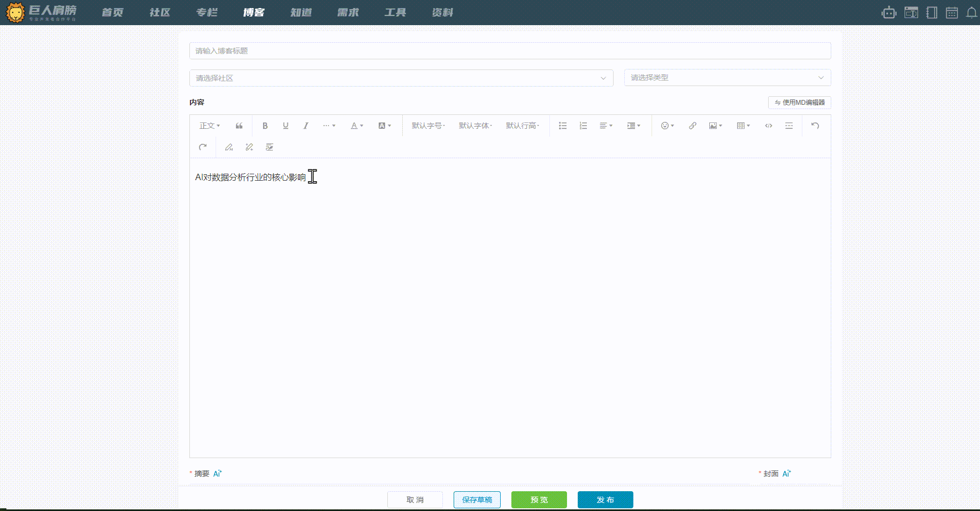Image resolution: width=980 pixels, height=511 pixels.
Task: Go to 知道 in the top navigation
Action: click(x=301, y=12)
